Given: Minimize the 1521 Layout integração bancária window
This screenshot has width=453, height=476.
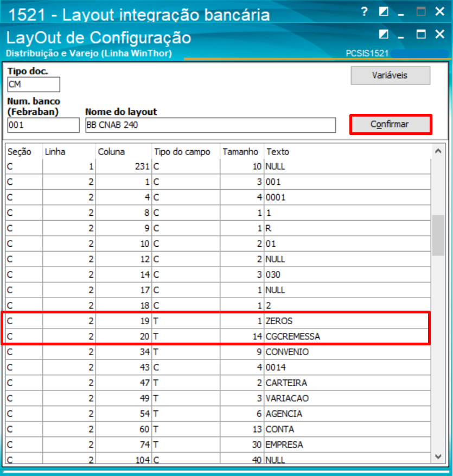Looking at the screenshot, I should 401,14.
